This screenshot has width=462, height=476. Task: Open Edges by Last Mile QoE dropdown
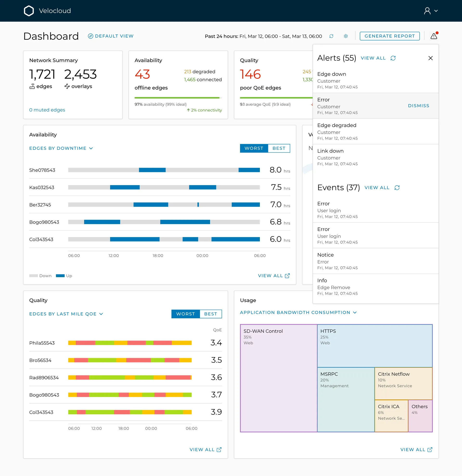click(66, 314)
